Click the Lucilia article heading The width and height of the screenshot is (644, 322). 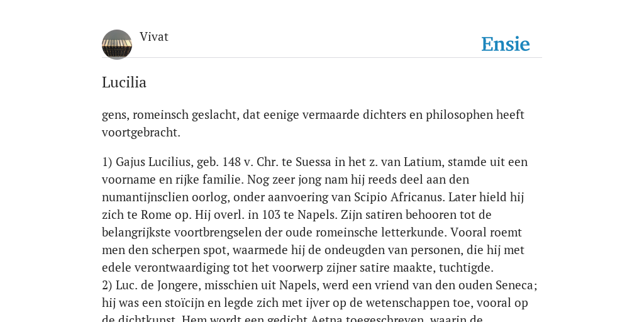124,82
